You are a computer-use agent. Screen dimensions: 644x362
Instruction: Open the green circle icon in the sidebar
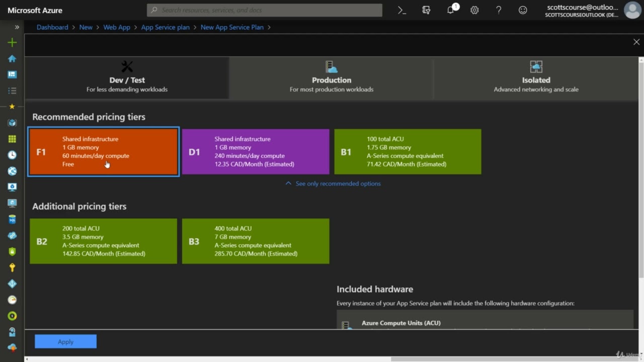12,316
